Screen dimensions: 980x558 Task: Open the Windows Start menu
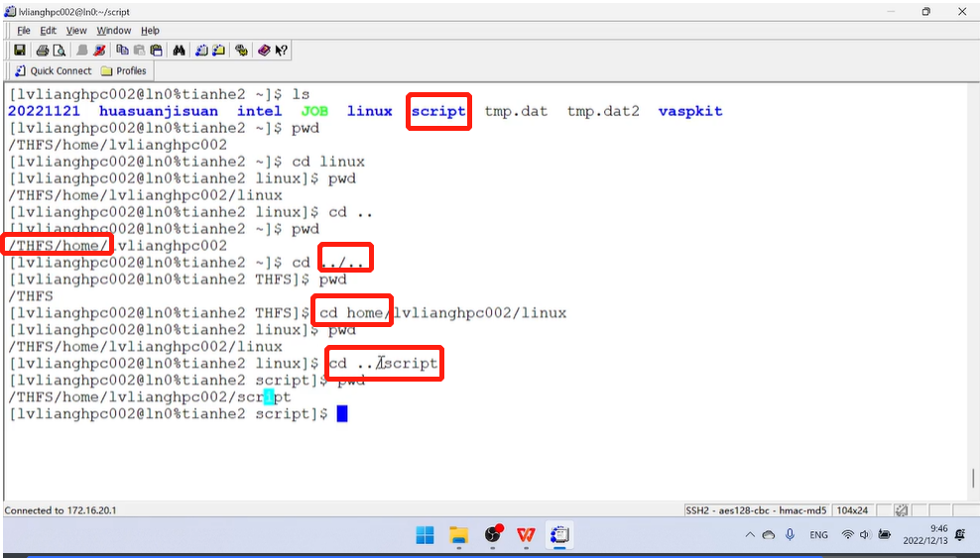(425, 535)
